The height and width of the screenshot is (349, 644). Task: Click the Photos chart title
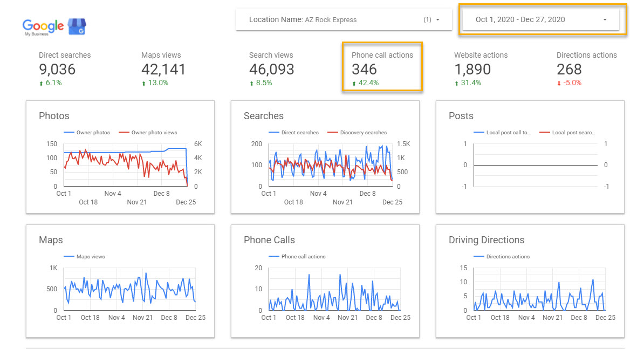pos(54,116)
